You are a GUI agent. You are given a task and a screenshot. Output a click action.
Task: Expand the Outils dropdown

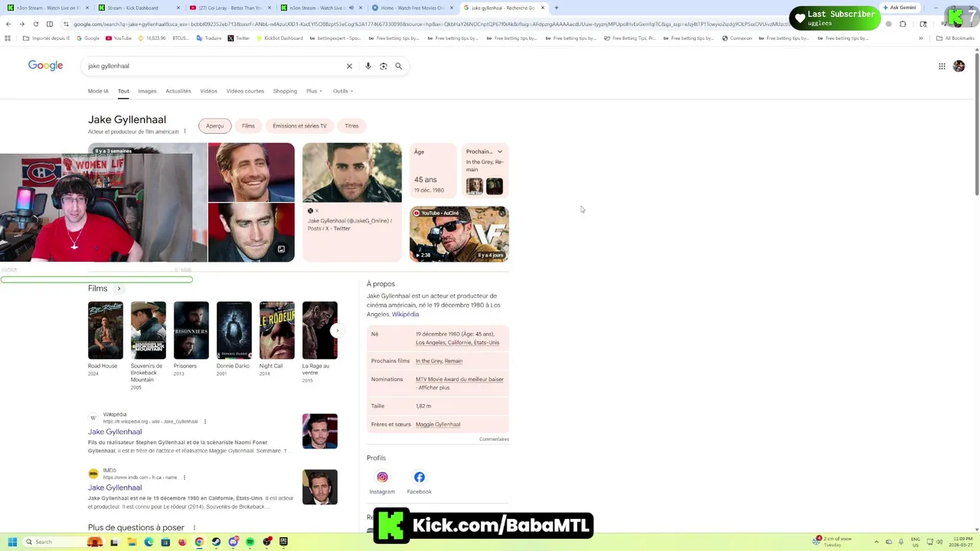tap(342, 91)
